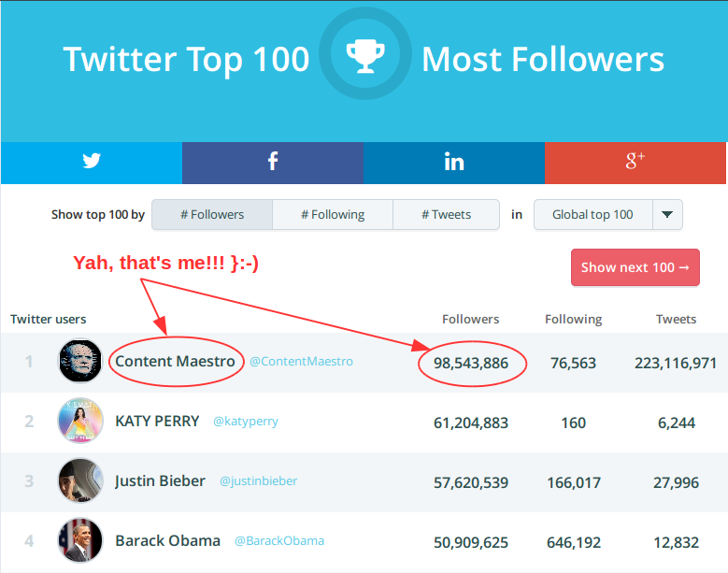Click the Google Plus share icon

click(635, 162)
